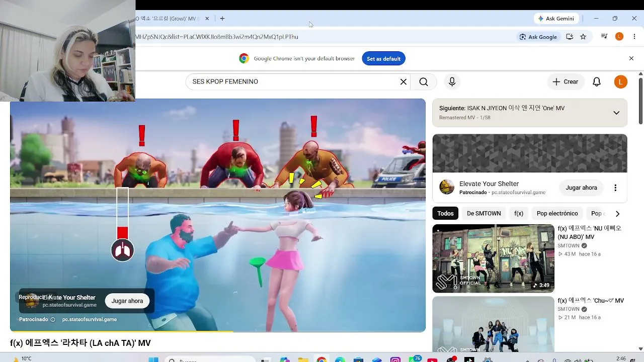Close the Growl MV browser tab

click(207, 19)
